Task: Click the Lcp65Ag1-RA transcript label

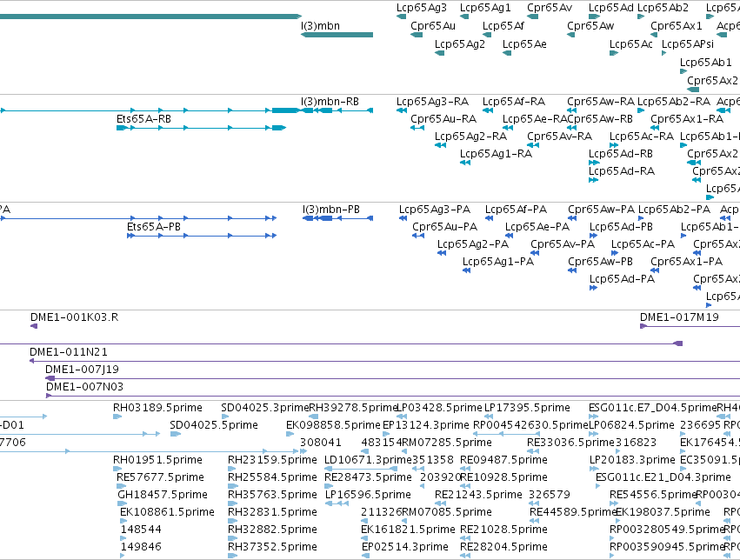Action: pyautogui.click(x=496, y=154)
